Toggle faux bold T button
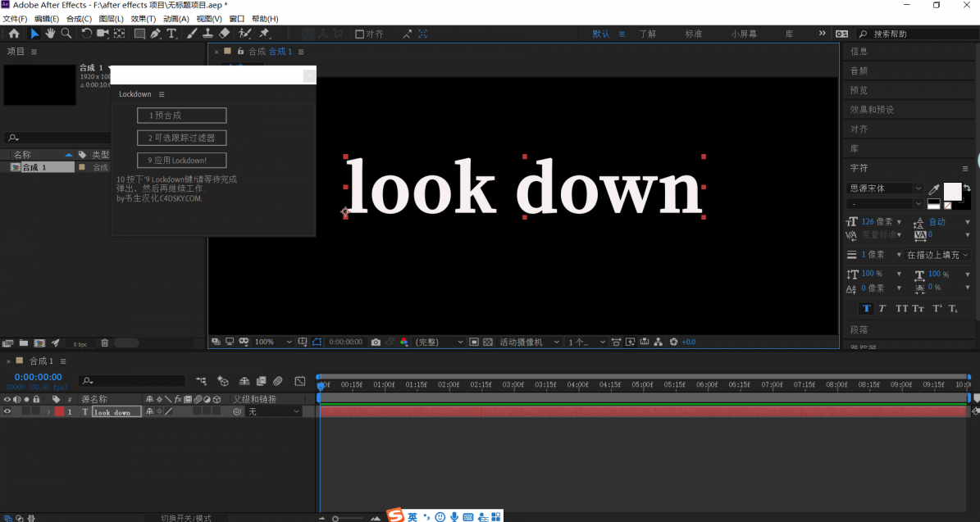The image size is (980, 522). click(x=866, y=308)
